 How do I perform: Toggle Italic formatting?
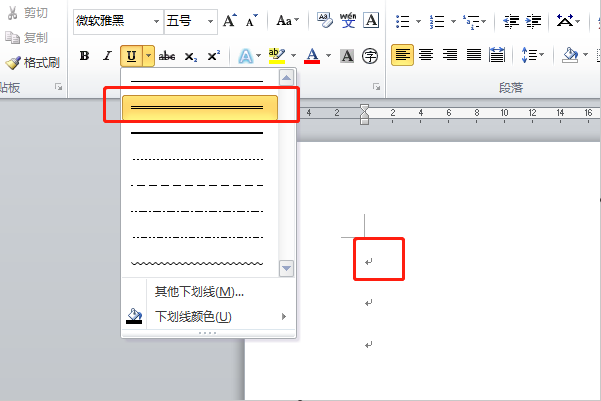107,56
